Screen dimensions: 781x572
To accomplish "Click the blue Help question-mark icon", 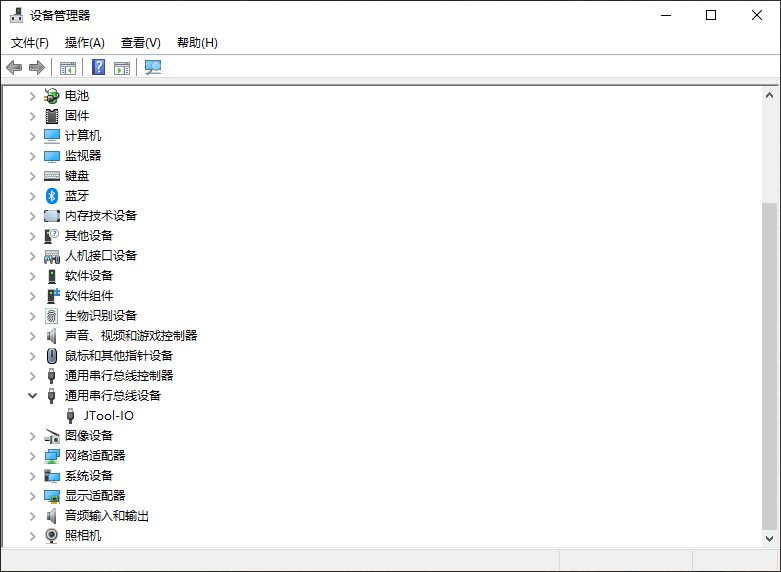I will (99, 67).
